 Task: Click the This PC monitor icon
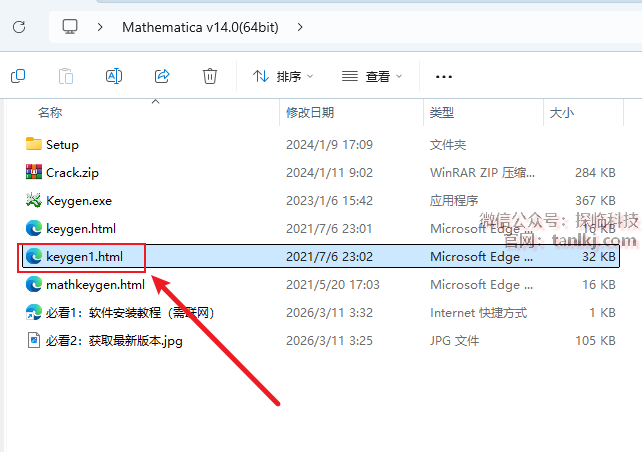point(70,27)
